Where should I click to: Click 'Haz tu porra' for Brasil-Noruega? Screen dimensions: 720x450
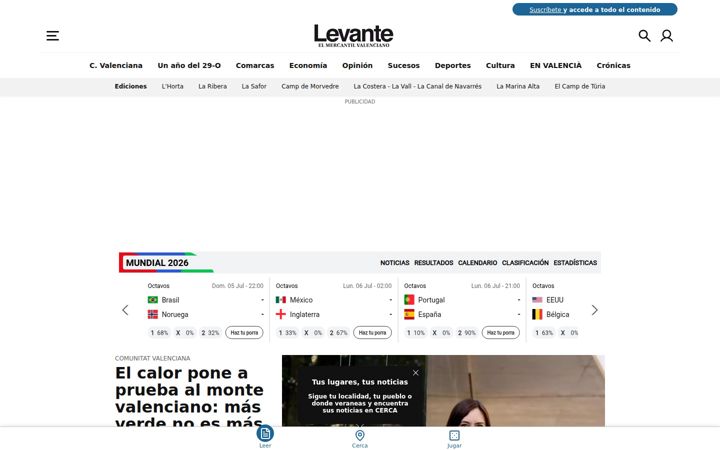pos(244,332)
